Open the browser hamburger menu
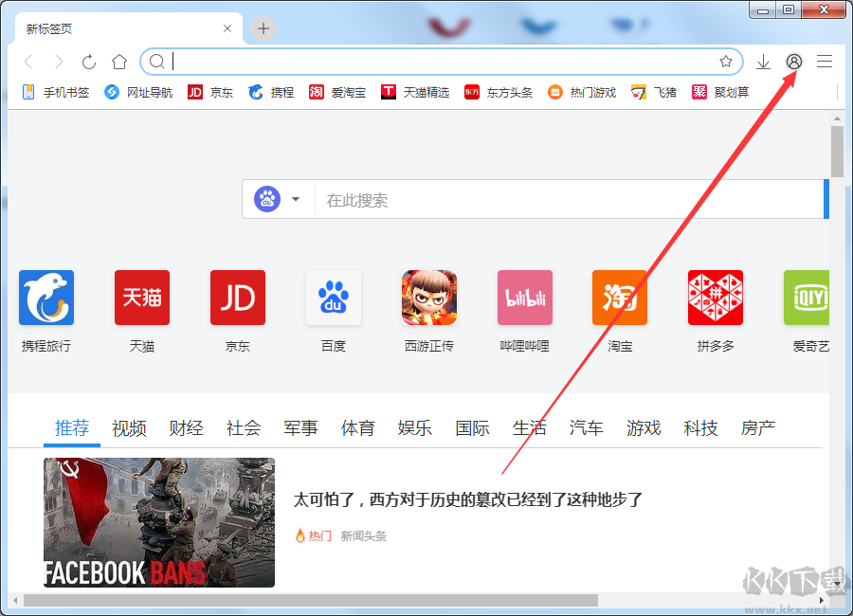The height and width of the screenshot is (616, 853). click(x=824, y=61)
